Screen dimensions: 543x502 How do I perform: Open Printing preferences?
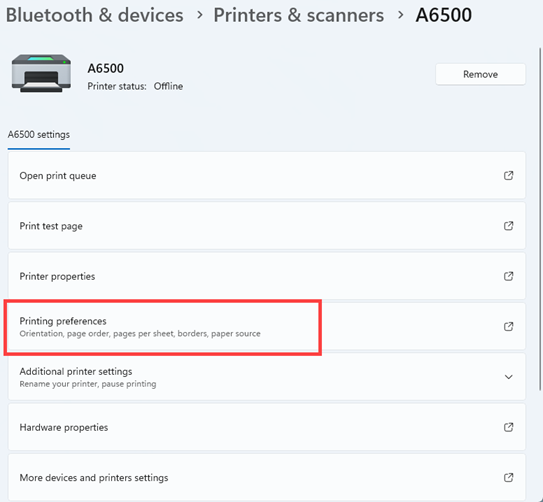tap(267, 326)
